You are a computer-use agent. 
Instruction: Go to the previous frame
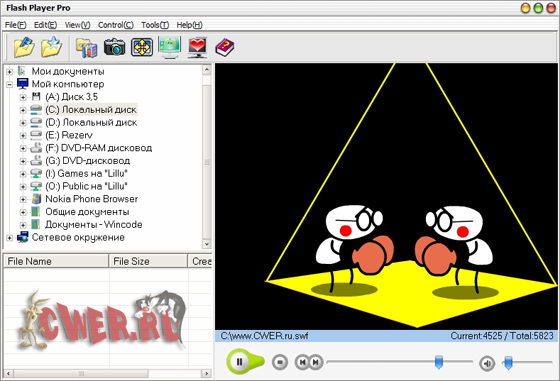(302, 362)
